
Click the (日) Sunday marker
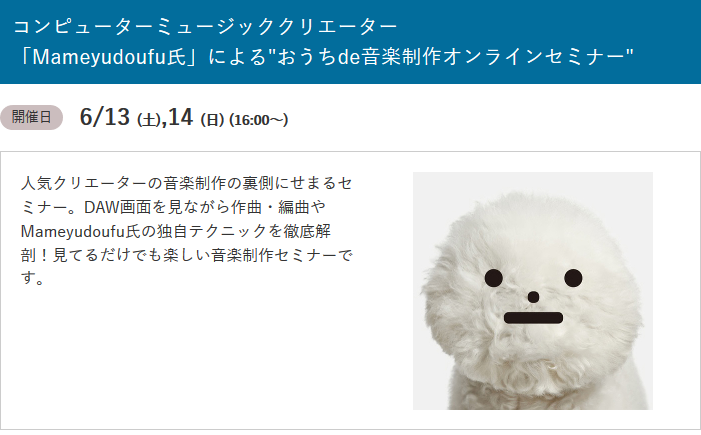tap(212, 120)
